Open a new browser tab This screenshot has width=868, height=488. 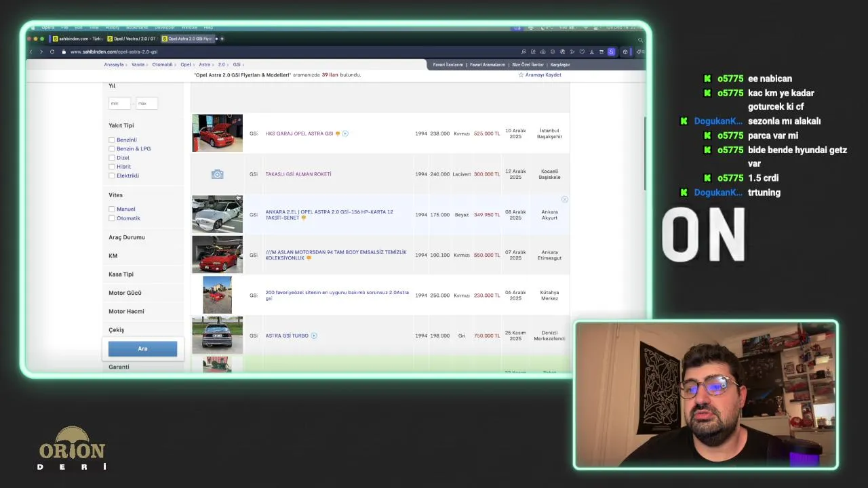coord(222,39)
